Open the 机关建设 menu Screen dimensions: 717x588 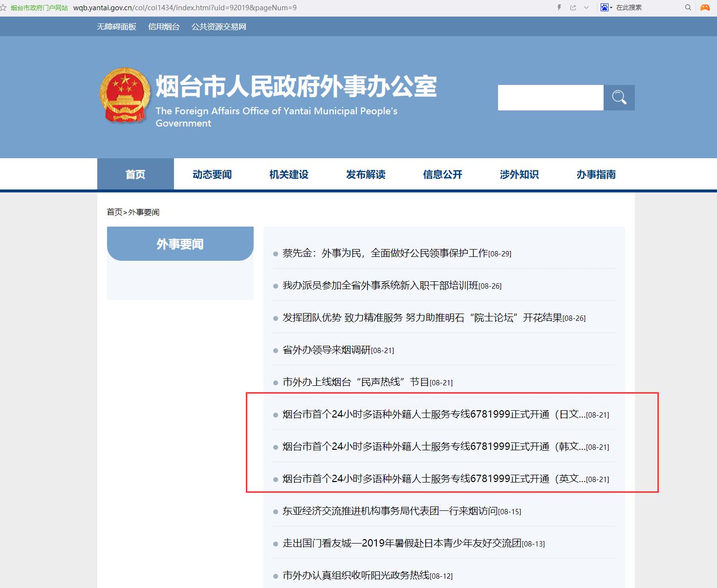coord(289,174)
